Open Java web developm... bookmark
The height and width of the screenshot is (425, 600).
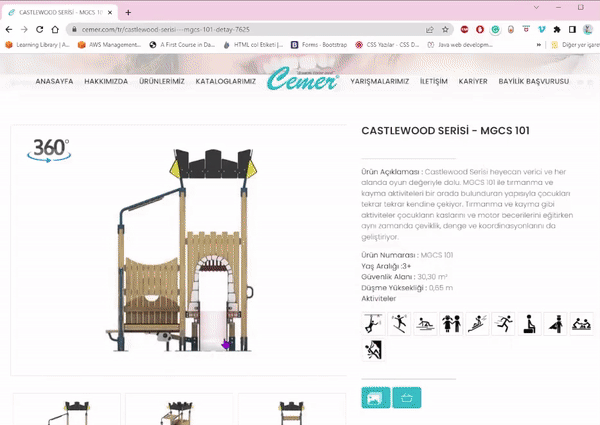[x=460, y=45]
